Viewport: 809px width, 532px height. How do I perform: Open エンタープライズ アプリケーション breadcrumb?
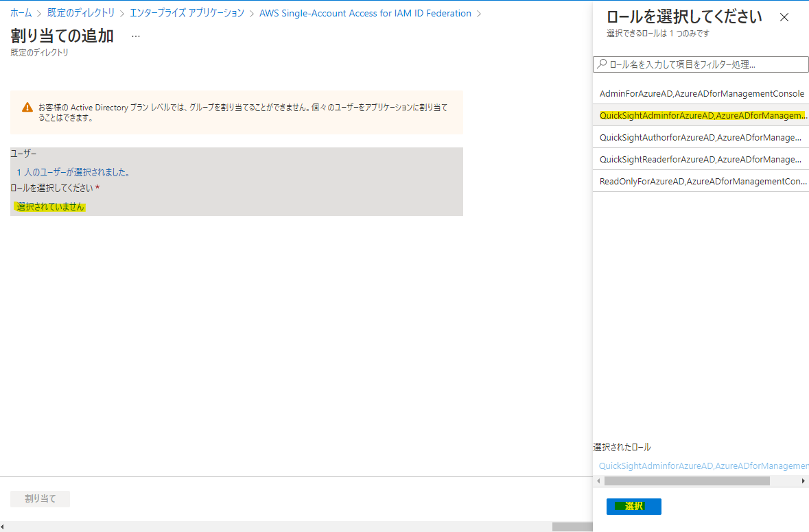click(x=187, y=13)
